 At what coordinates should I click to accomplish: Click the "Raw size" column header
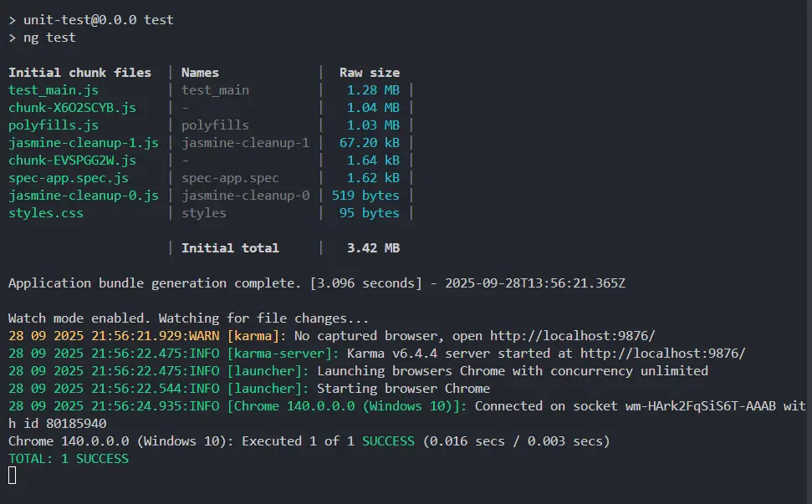tap(369, 73)
